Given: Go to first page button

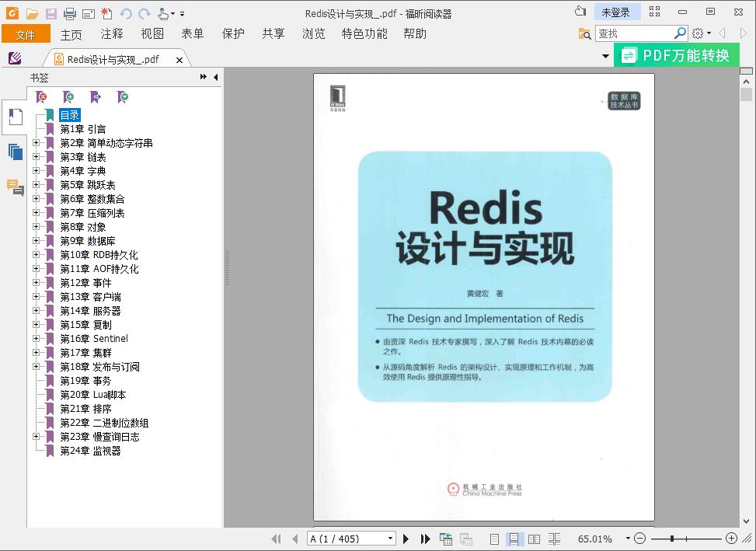Looking at the screenshot, I should 277,539.
